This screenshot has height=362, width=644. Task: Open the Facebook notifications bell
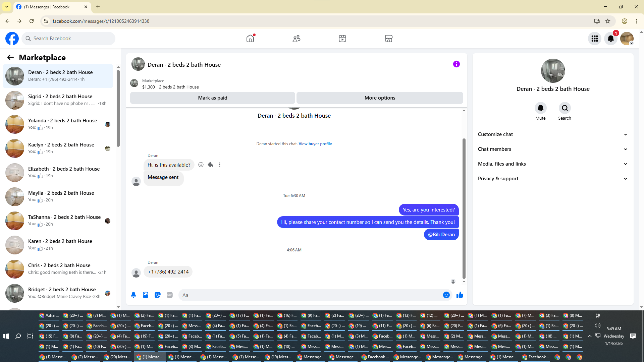coord(610,39)
